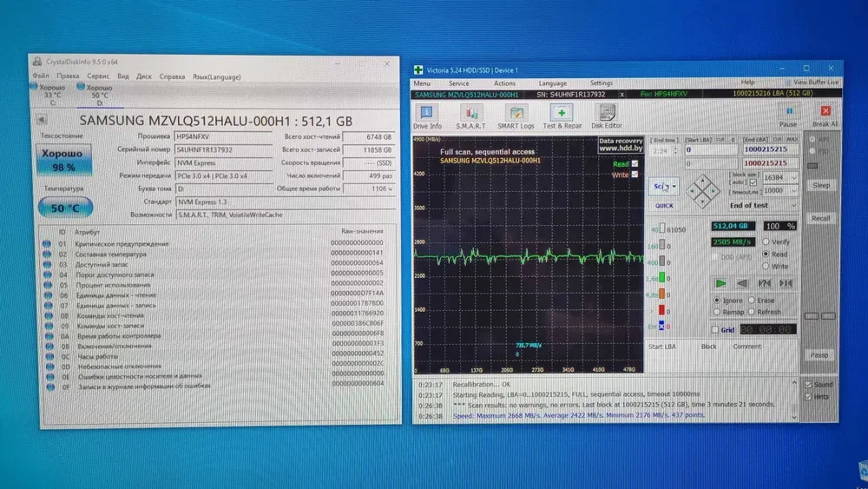The width and height of the screenshot is (868, 489).
Task: Open the timeout 10000 dropdown
Action: [793, 190]
